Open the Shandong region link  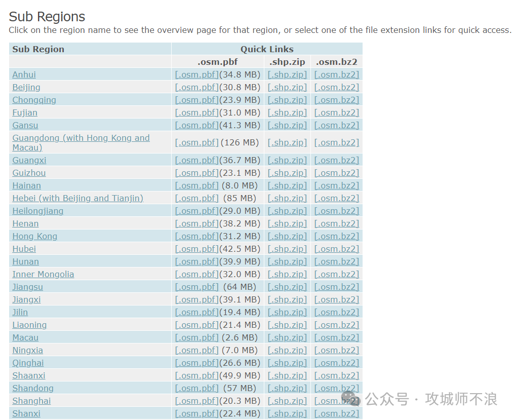tap(33, 389)
